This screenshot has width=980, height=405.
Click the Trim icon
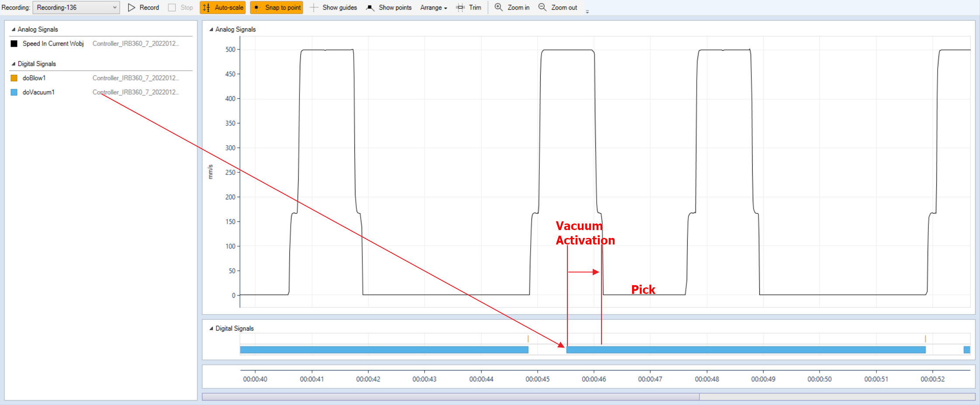(x=460, y=7)
